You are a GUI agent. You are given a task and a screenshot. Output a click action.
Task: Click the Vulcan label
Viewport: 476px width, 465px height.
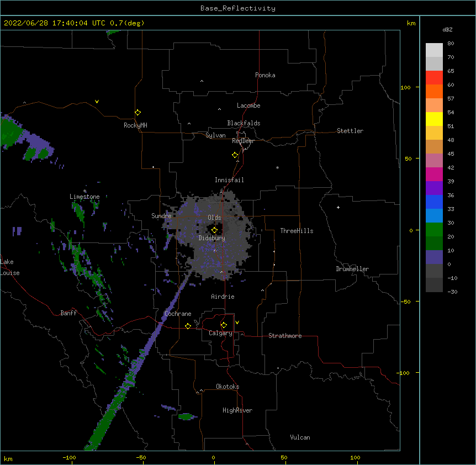coord(300,437)
